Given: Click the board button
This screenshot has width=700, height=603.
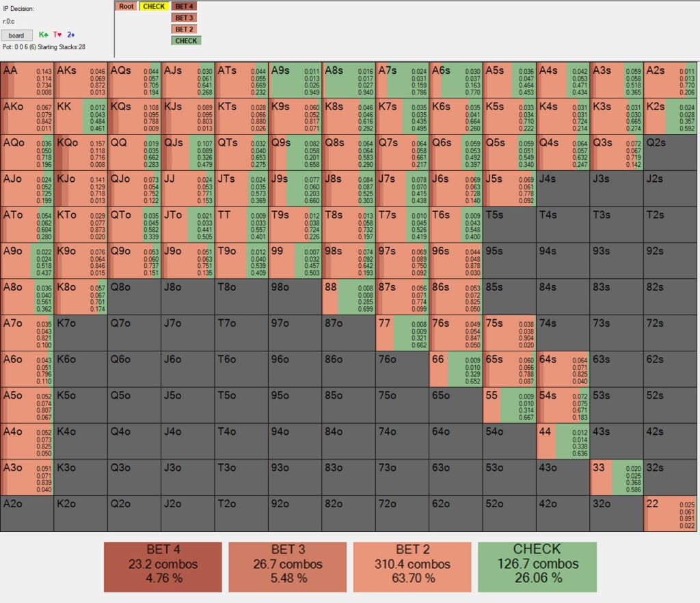Looking at the screenshot, I should pyautogui.click(x=16, y=35).
